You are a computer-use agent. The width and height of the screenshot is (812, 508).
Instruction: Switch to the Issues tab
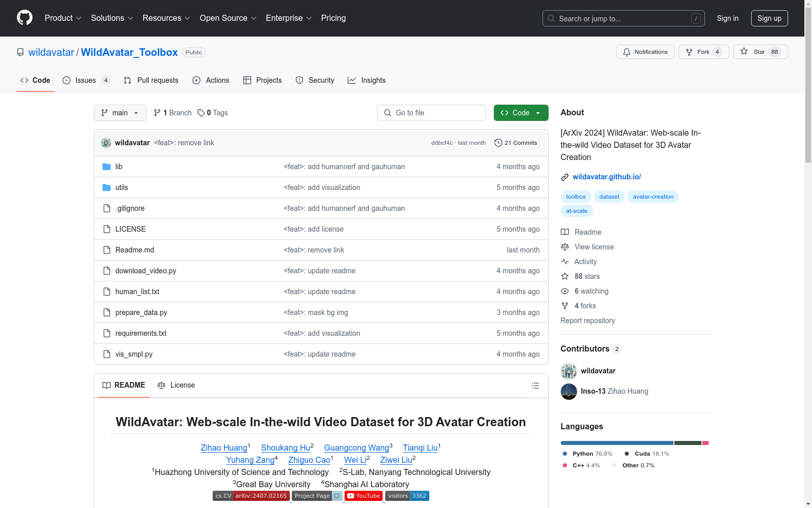[x=86, y=80]
